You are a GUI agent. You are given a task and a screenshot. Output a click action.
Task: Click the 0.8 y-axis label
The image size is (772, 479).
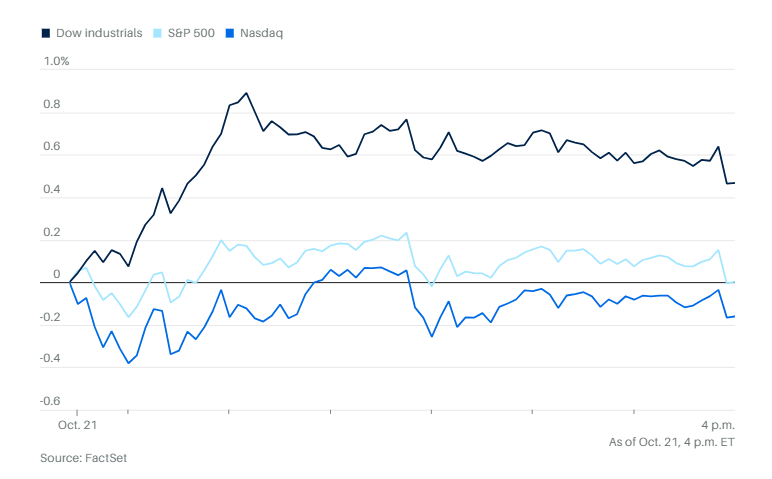click(x=51, y=105)
